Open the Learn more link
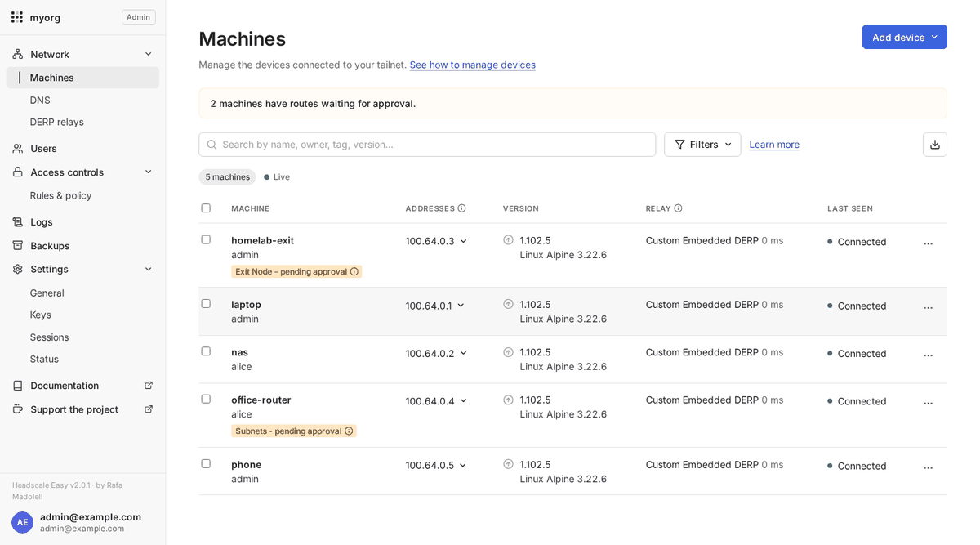The image size is (980, 545). [774, 145]
